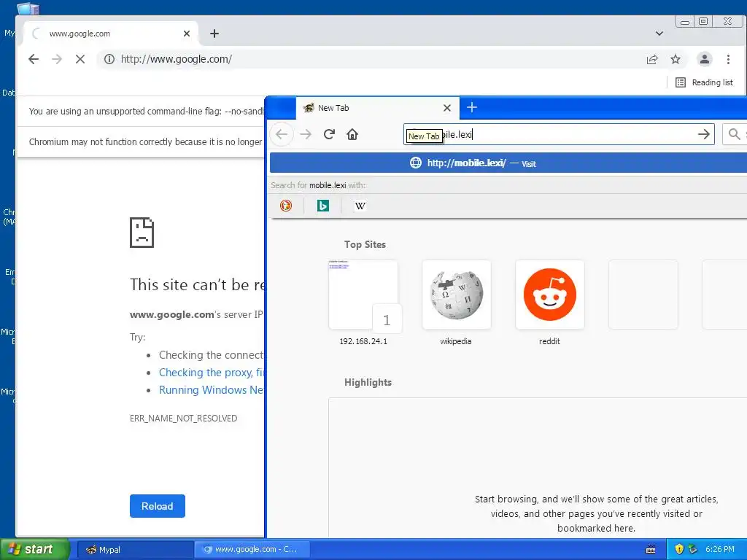
Task: Click the Chromium address bar URL
Action: [x=177, y=59]
